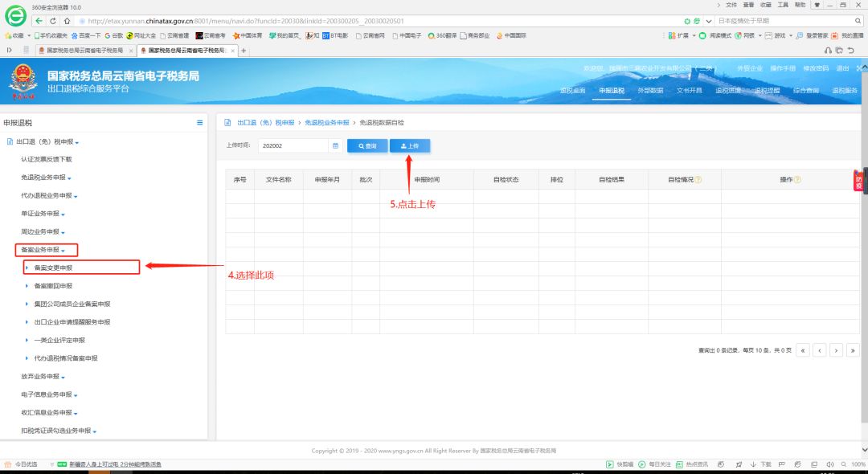Viewport: 868px width, 474px height.
Task: Expand 电子信息业务申报 menu
Action: coord(49,395)
